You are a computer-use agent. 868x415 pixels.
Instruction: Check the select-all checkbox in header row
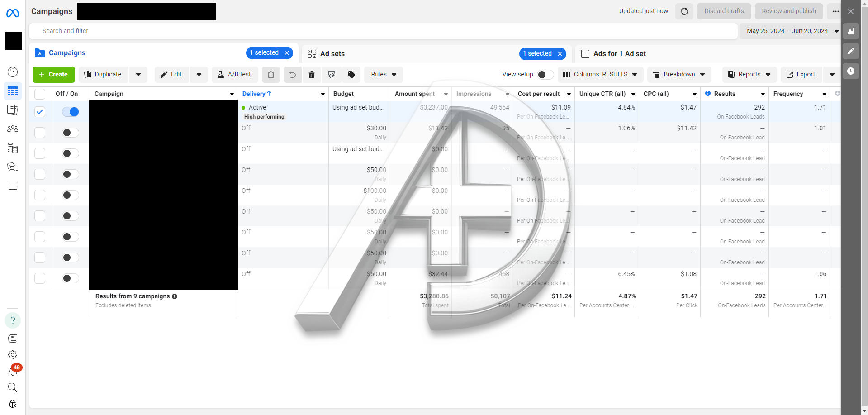[x=40, y=94]
